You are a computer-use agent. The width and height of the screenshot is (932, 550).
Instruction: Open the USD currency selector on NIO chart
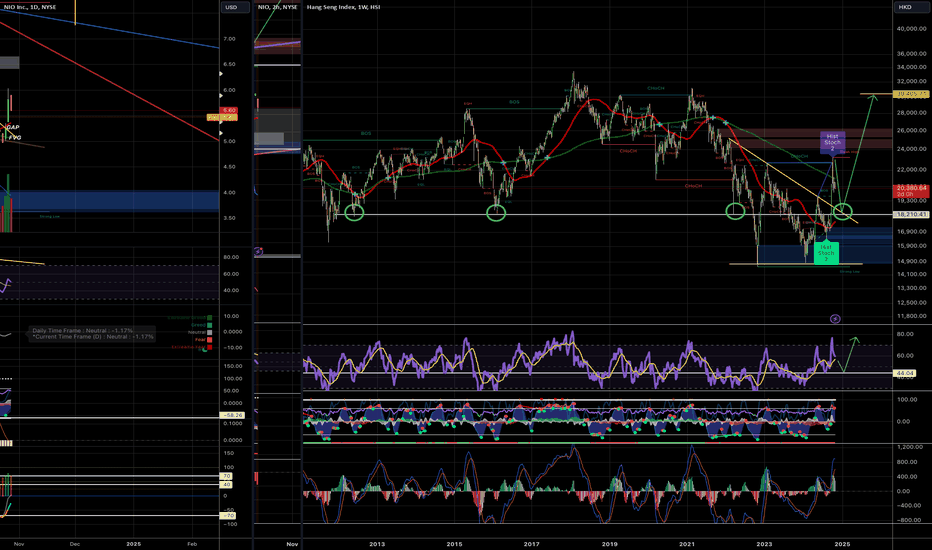234,7
